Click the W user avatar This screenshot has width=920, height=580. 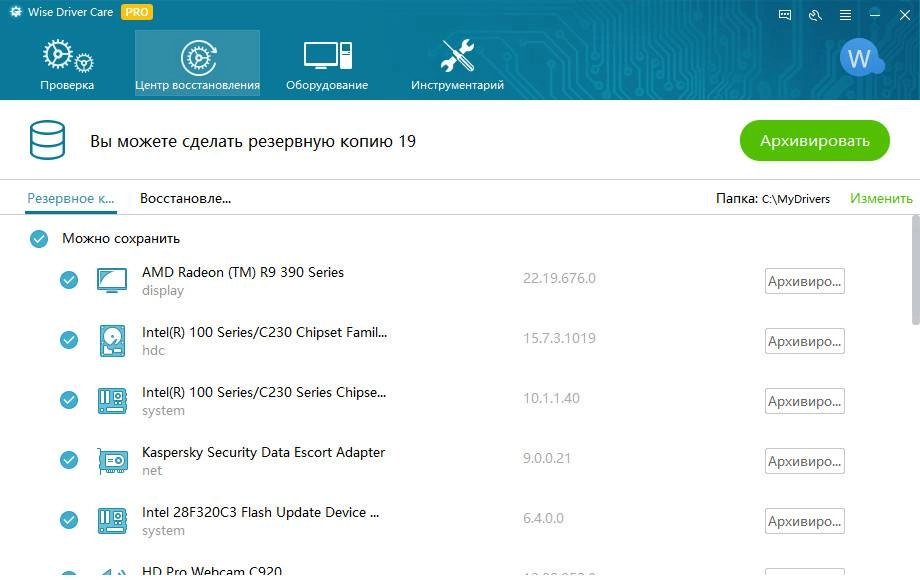coord(861,58)
